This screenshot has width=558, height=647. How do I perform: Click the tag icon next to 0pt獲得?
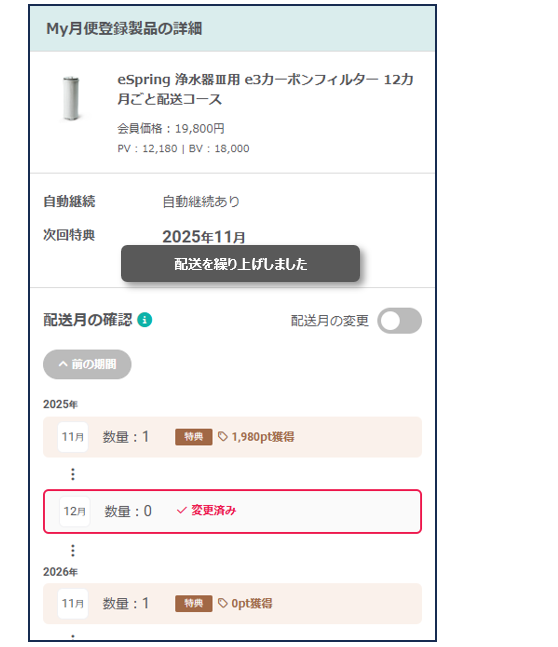click(223, 603)
